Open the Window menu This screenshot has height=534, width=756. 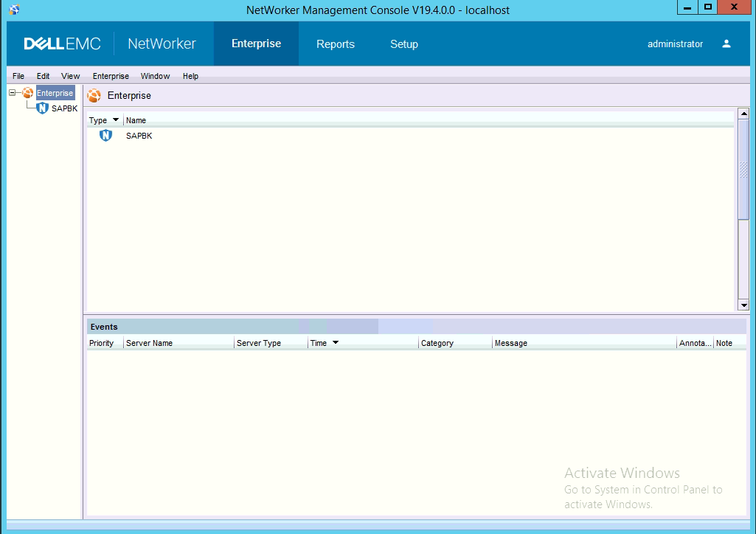[x=155, y=76]
